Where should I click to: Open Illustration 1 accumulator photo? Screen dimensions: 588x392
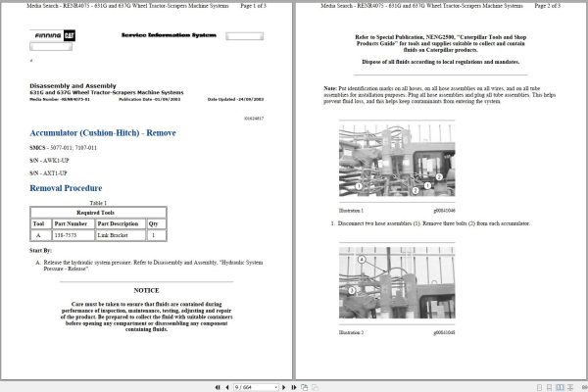[397, 160]
